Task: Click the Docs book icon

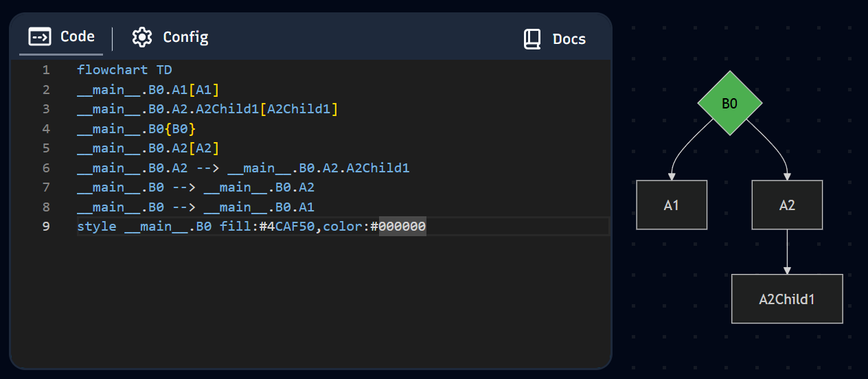Action: tap(532, 39)
